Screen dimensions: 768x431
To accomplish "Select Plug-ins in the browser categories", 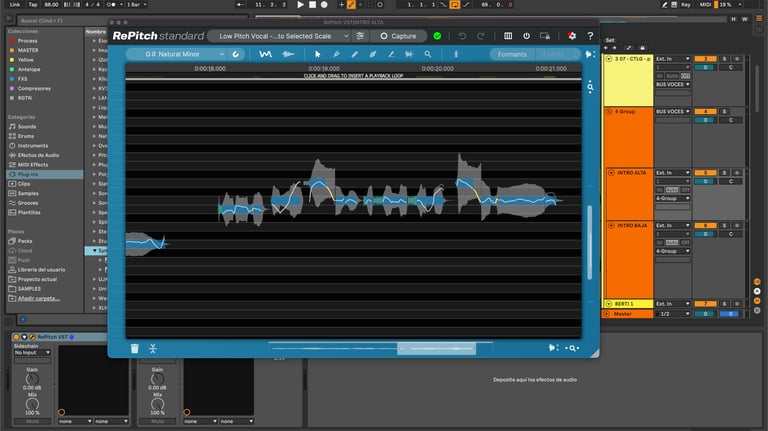I will coord(30,174).
